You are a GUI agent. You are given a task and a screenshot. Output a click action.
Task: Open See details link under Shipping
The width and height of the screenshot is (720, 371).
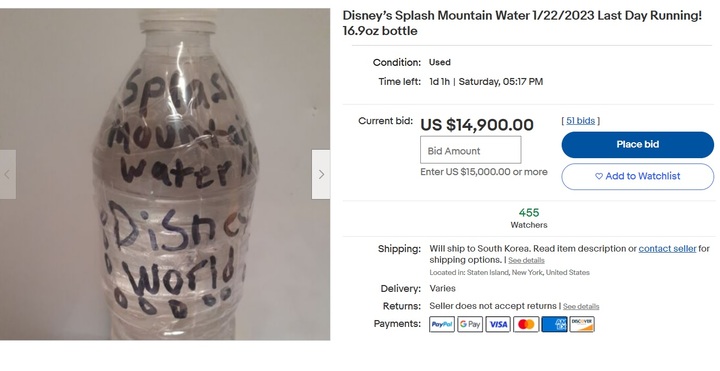point(526,260)
